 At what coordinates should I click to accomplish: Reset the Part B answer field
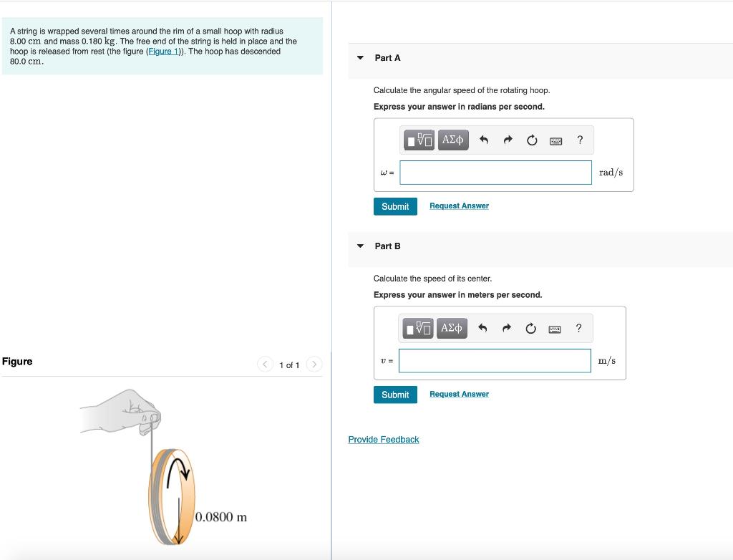point(530,329)
